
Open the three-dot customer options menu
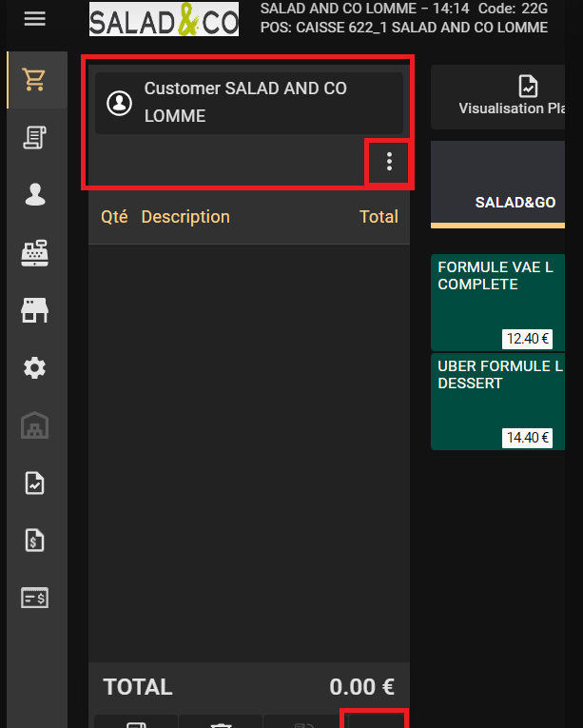tap(389, 163)
